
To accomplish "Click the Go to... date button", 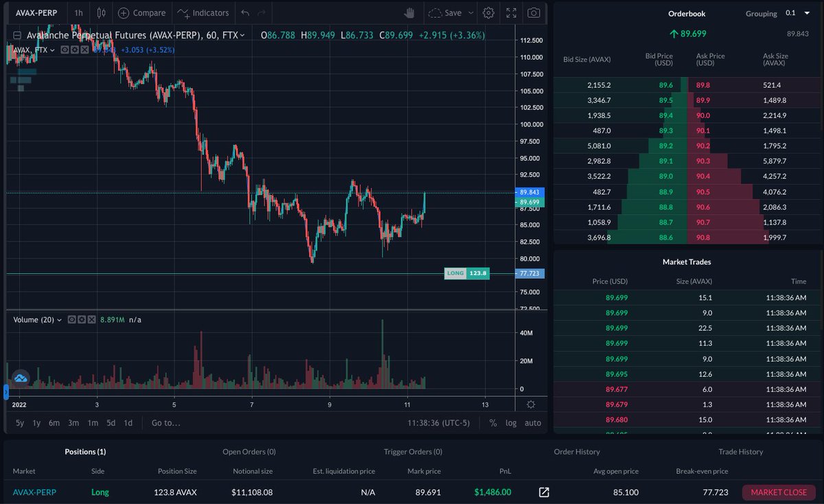I will click(166, 423).
